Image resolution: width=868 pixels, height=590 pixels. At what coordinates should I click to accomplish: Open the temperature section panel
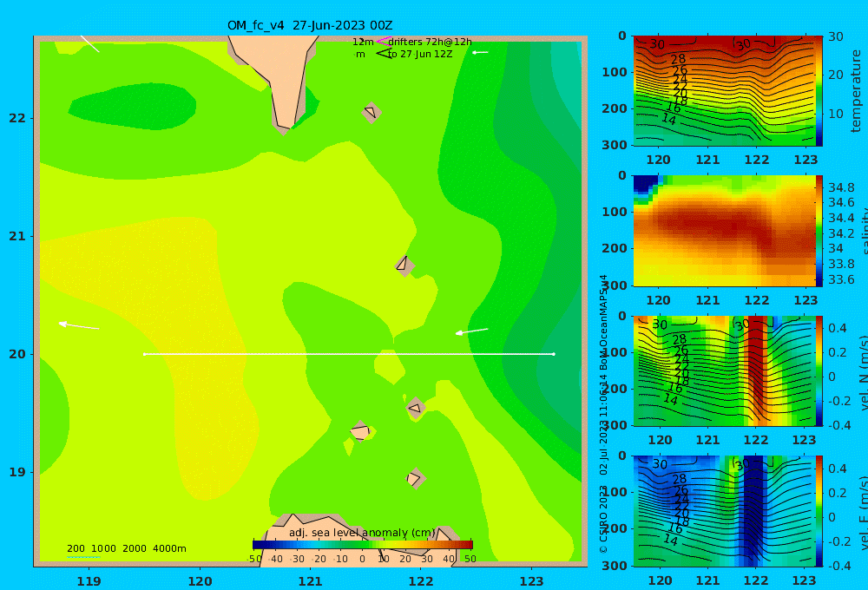coord(725,91)
